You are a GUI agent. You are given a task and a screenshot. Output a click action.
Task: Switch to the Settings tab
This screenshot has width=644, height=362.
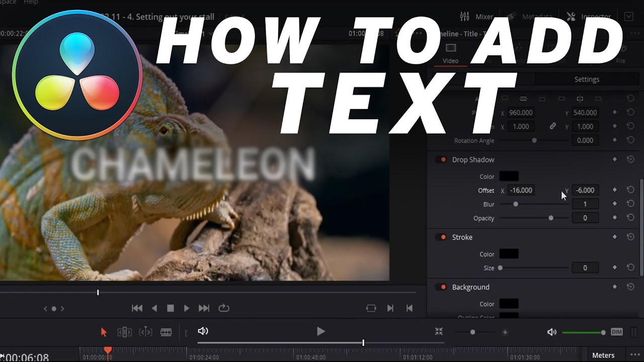tap(587, 79)
